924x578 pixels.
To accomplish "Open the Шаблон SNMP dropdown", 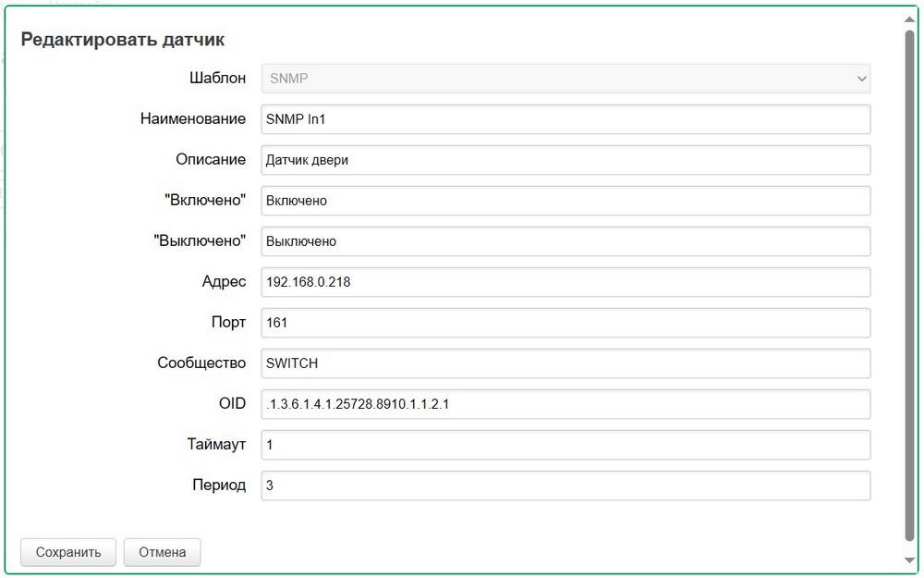I will click(x=565, y=79).
